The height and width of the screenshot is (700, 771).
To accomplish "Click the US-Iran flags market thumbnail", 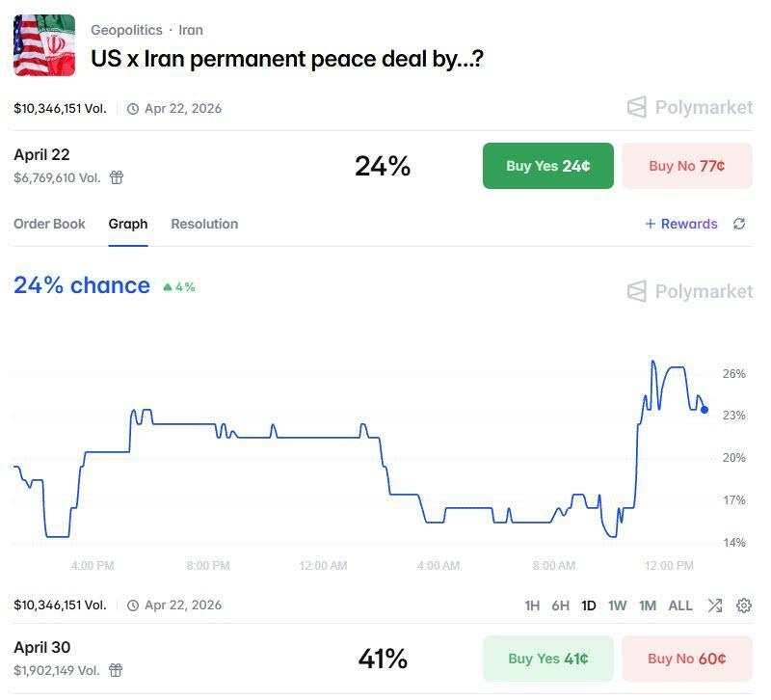I will coord(44,45).
